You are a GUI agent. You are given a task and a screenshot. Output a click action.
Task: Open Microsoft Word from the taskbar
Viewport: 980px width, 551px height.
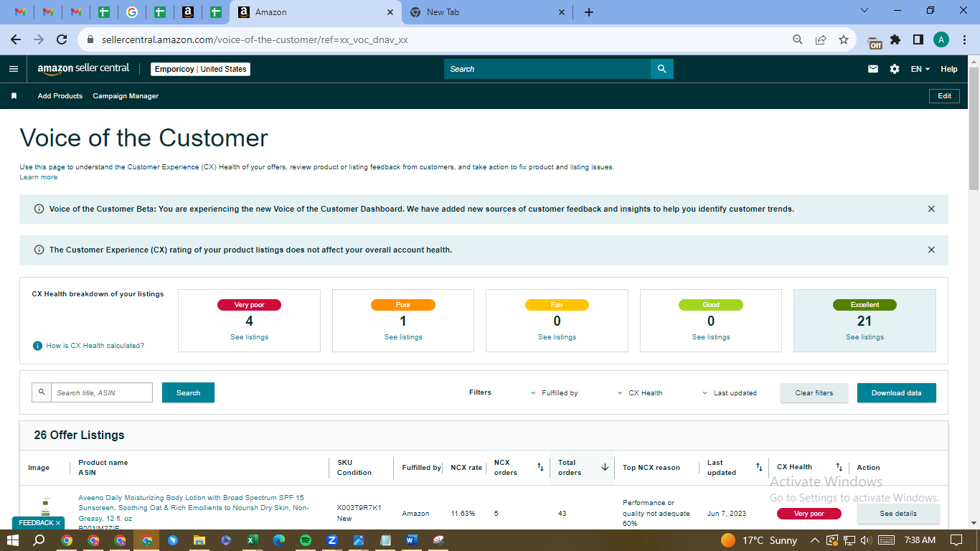coord(412,540)
